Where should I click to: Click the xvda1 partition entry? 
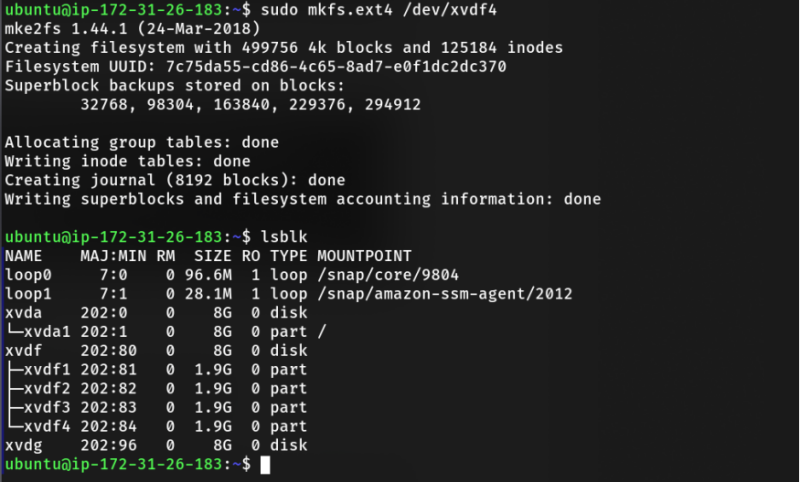pyautogui.click(x=47, y=332)
